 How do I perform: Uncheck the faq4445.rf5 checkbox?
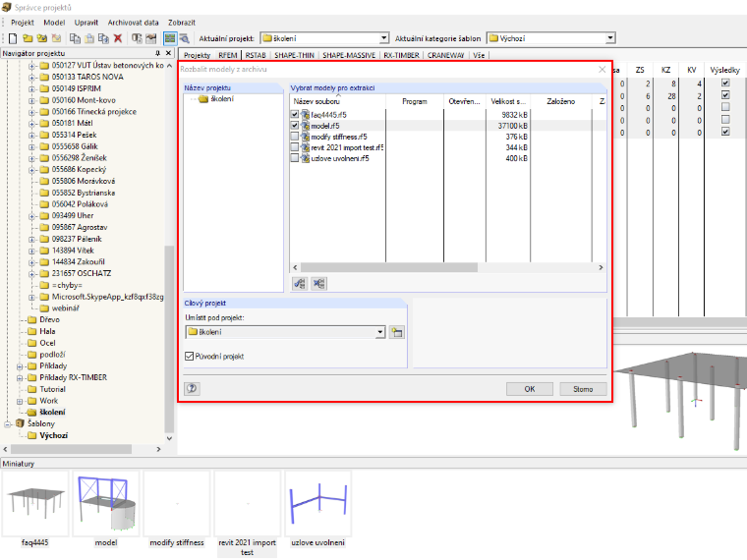pyautogui.click(x=295, y=114)
